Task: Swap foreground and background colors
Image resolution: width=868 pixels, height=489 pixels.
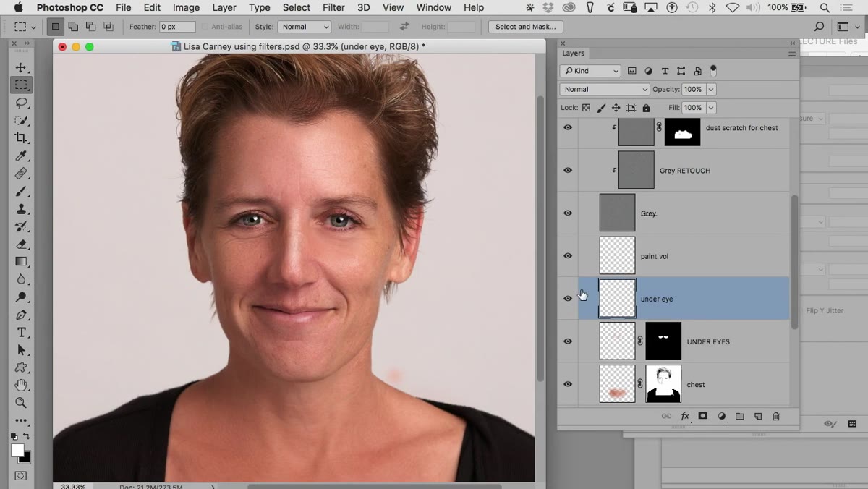Action: [x=27, y=437]
